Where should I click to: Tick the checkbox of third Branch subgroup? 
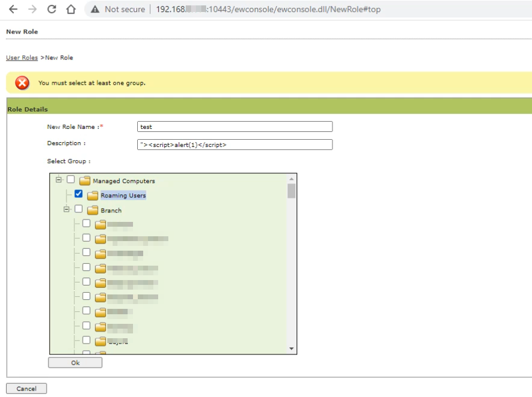(86, 252)
